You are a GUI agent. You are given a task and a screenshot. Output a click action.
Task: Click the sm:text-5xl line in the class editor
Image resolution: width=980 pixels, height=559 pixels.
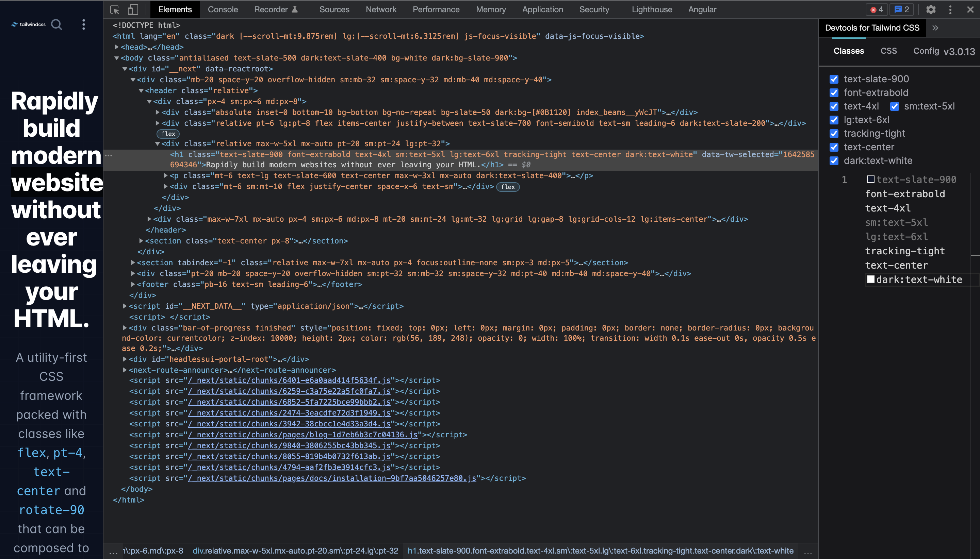pyautogui.click(x=896, y=223)
